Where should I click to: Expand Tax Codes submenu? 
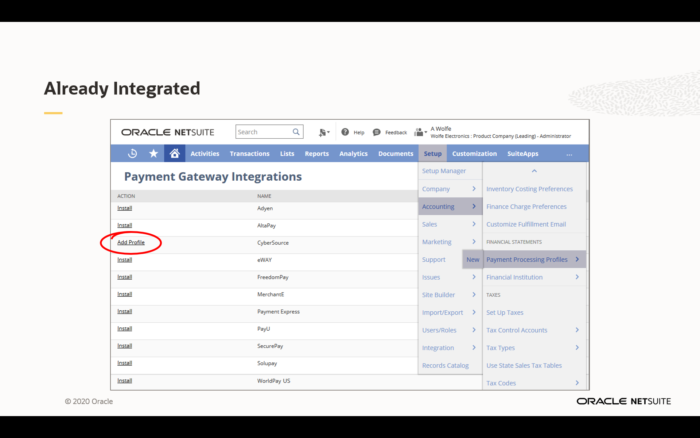[534, 383]
